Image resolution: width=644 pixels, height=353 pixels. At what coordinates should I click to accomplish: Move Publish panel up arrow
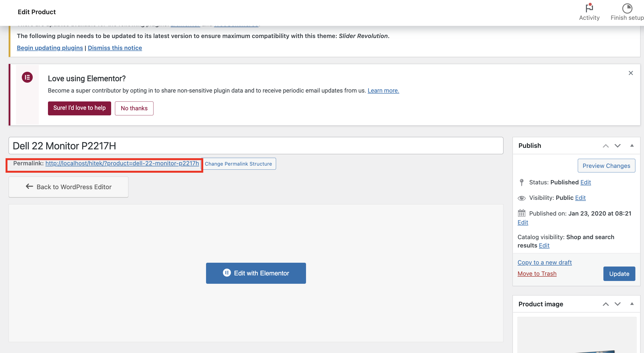tap(606, 146)
